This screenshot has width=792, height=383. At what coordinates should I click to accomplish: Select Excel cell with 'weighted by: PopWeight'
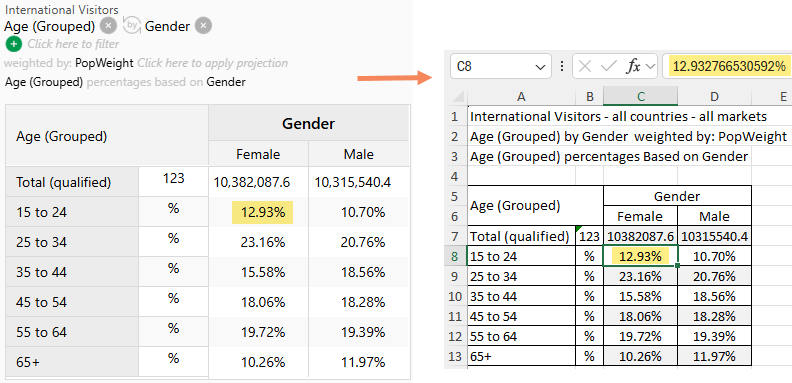coord(628,136)
